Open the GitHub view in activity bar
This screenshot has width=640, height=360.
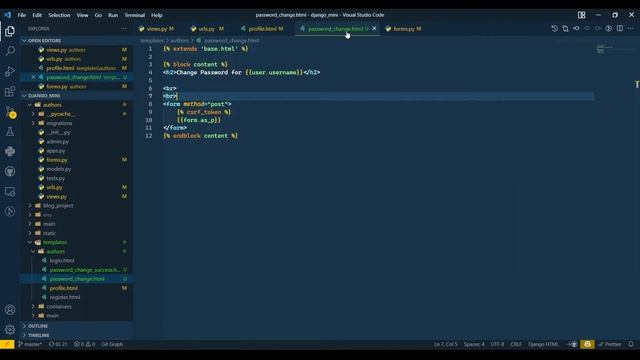[10, 171]
